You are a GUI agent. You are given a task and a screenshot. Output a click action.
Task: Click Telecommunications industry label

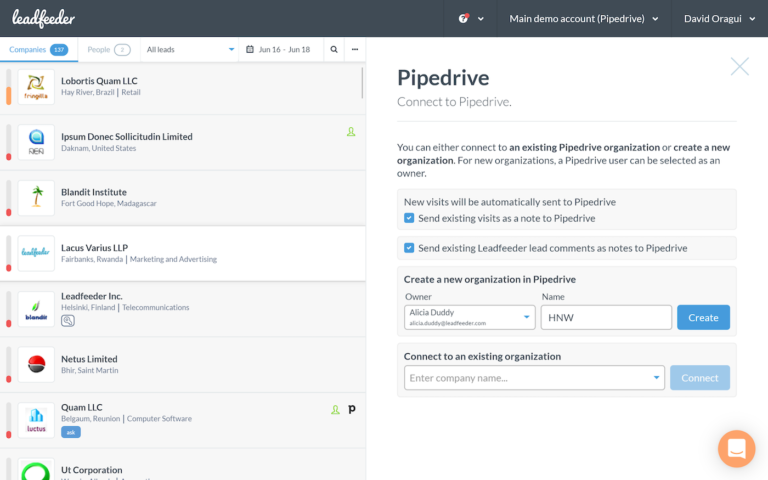coord(156,307)
